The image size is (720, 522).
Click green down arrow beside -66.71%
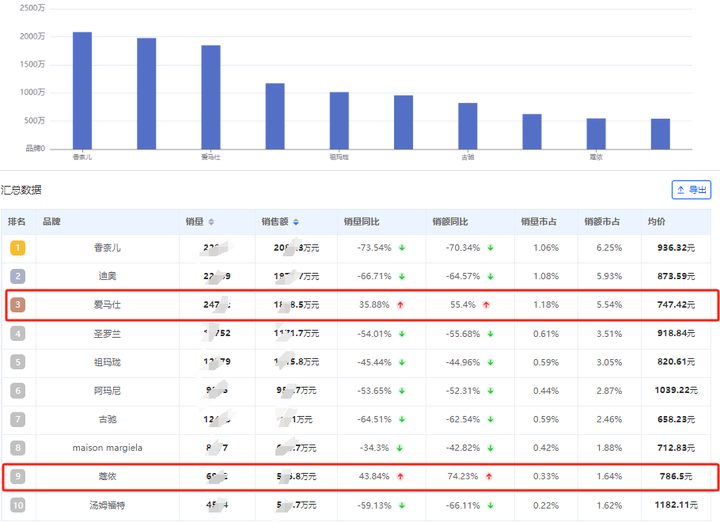(x=402, y=276)
